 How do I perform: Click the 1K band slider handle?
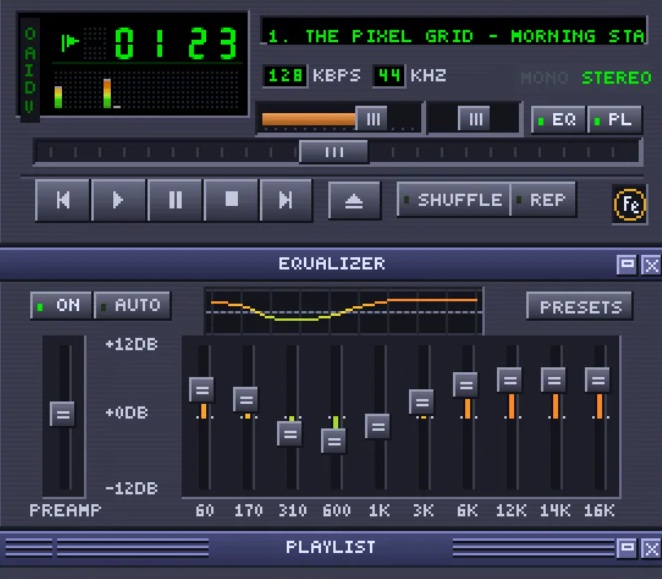click(377, 426)
